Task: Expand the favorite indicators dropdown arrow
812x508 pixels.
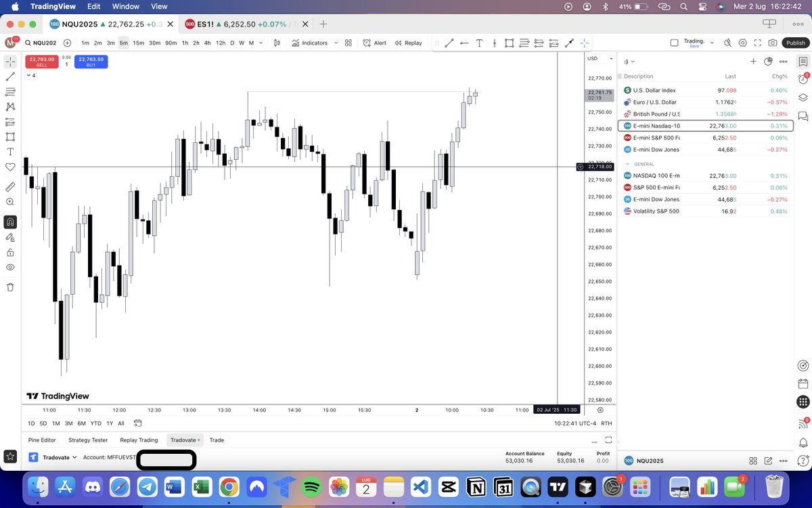Action: coord(336,43)
